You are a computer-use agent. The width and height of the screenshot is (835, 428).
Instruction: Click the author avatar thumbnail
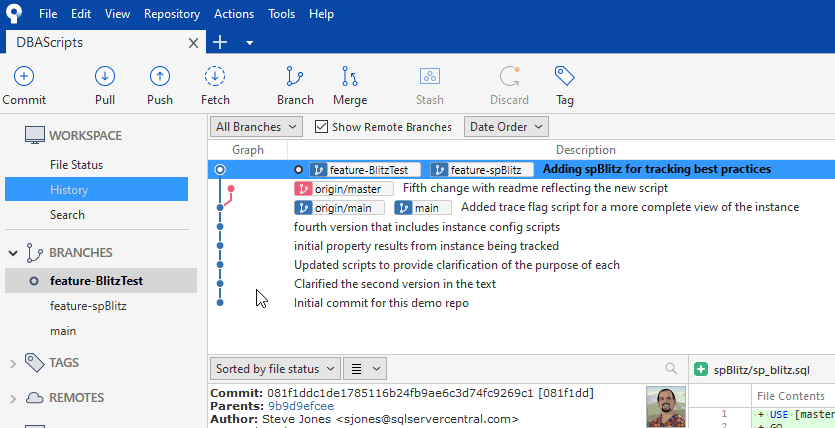click(666, 407)
